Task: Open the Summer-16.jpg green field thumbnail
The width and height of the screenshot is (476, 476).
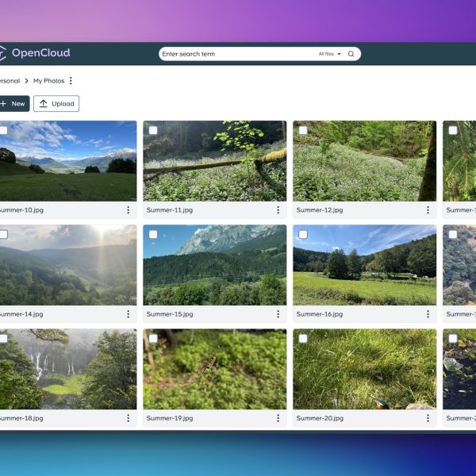Action: pyautogui.click(x=365, y=265)
